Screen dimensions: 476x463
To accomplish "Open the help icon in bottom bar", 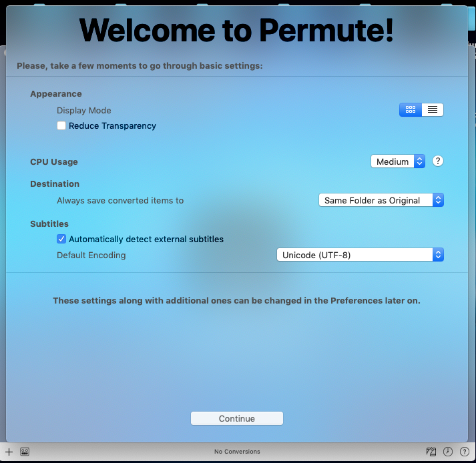I will point(465,452).
